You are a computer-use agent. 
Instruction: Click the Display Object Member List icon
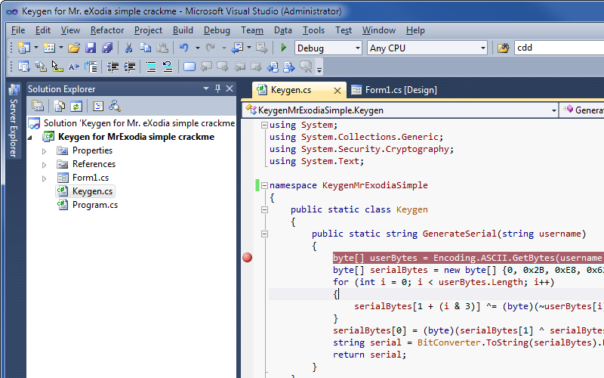(24, 67)
